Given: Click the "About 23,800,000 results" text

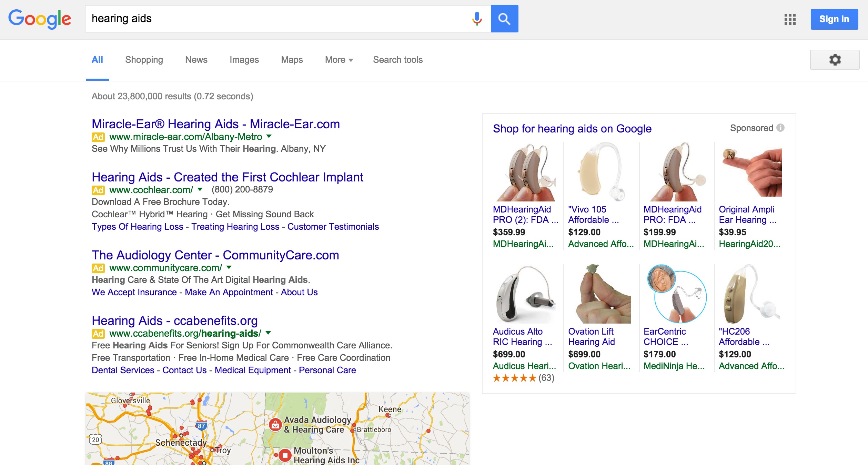Looking at the screenshot, I should point(172,96).
